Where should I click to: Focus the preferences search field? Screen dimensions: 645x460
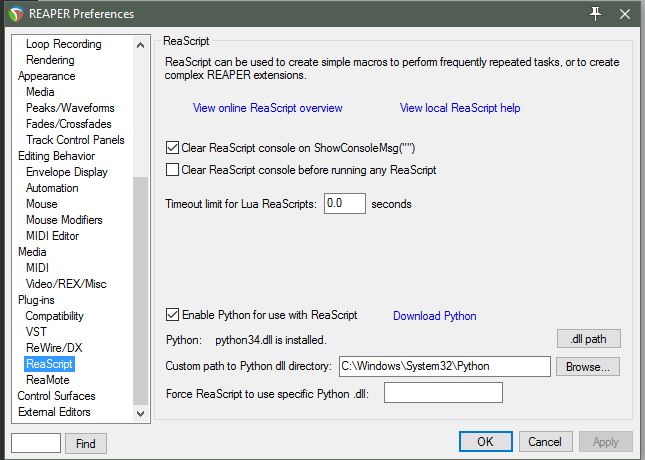coord(36,443)
